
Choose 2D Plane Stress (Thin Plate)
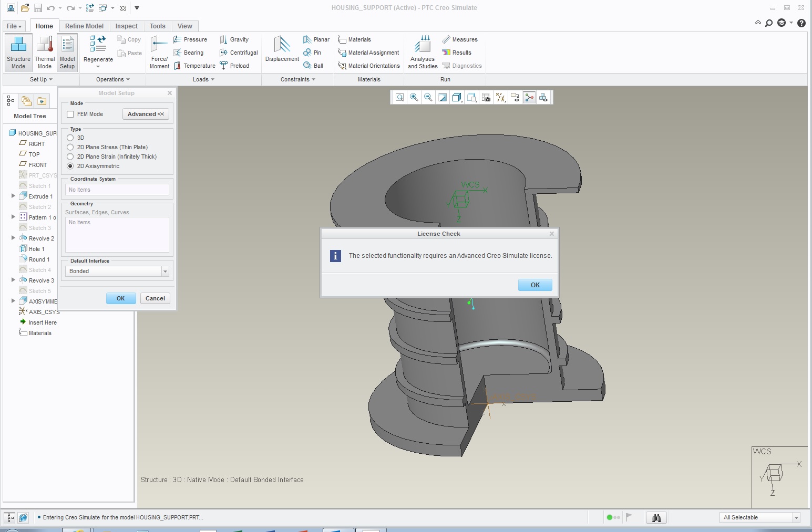[70, 147]
